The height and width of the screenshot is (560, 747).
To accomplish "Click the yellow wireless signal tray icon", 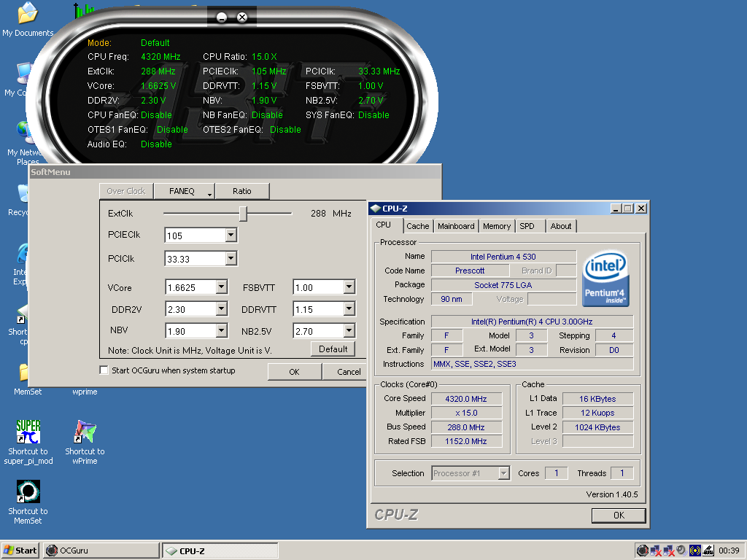I will pos(695,551).
